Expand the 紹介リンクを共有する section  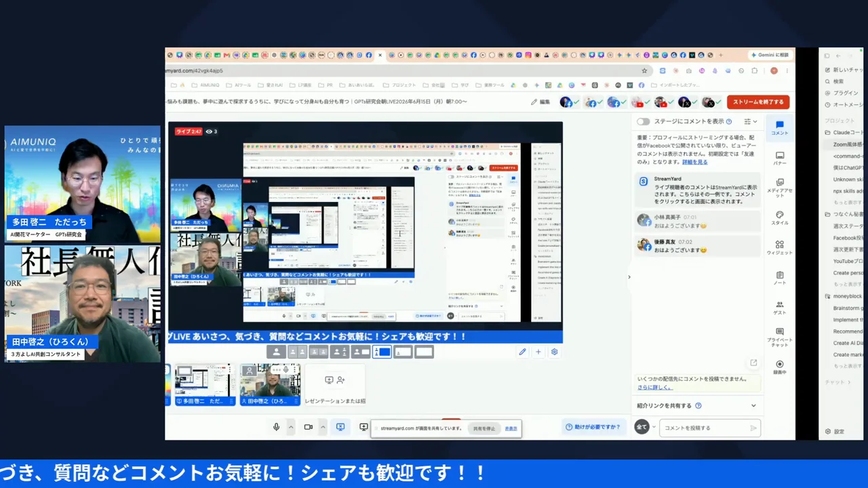click(753, 405)
